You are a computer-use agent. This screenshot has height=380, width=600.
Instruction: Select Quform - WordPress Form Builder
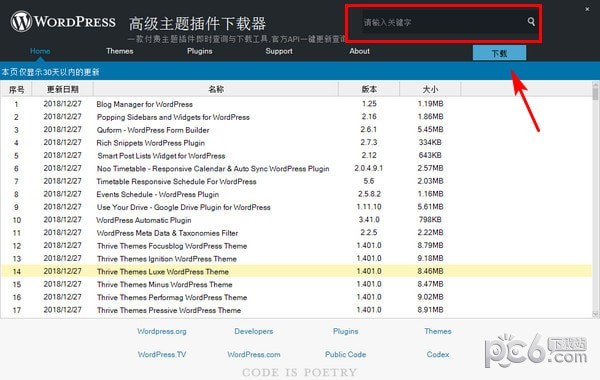(x=297, y=130)
